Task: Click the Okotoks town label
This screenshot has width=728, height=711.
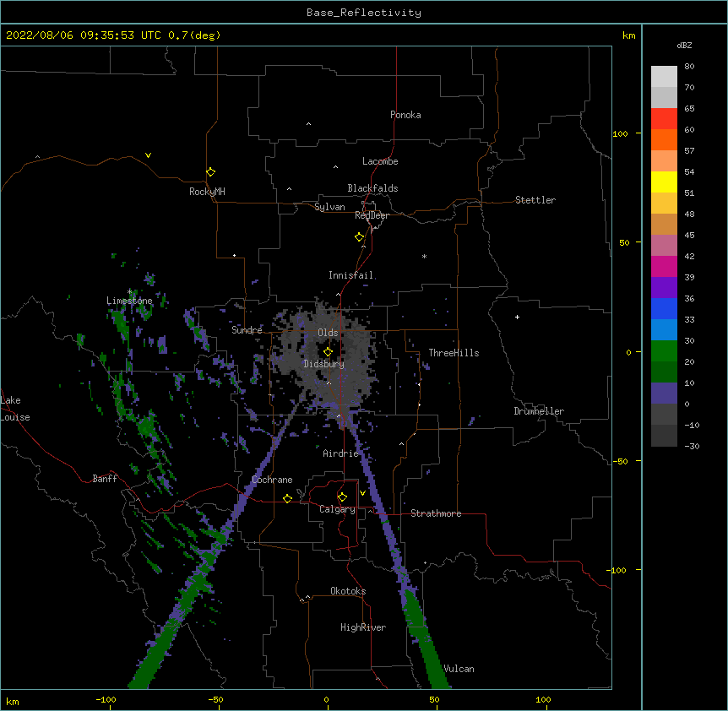Action: click(348, 591)
